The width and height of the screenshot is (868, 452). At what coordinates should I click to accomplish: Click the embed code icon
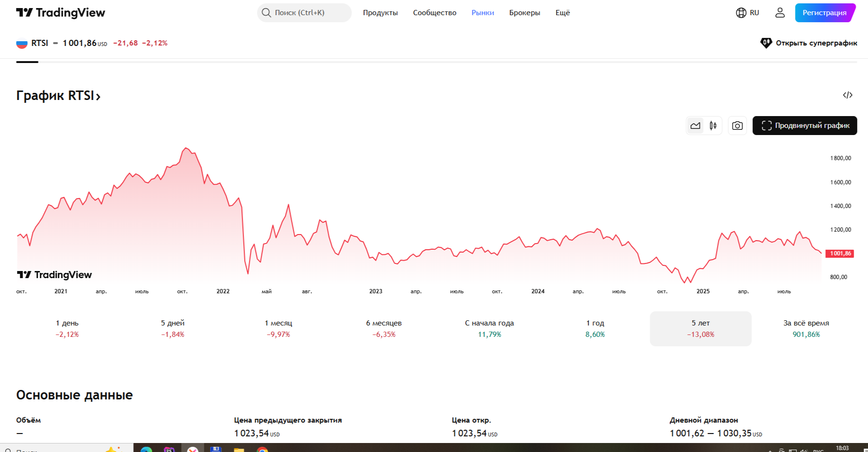coord(848,95)
